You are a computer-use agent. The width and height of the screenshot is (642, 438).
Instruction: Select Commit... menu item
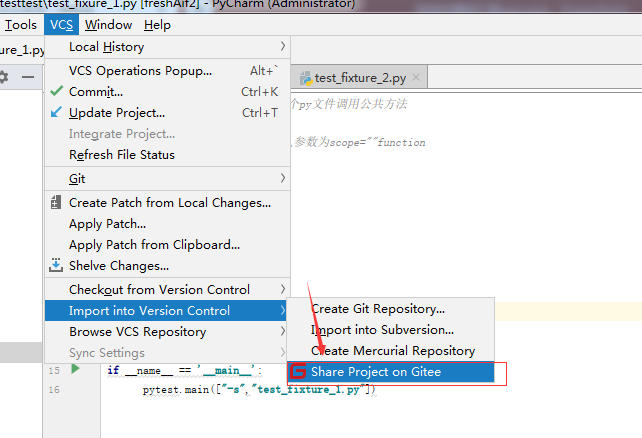(x=167, y=92)
